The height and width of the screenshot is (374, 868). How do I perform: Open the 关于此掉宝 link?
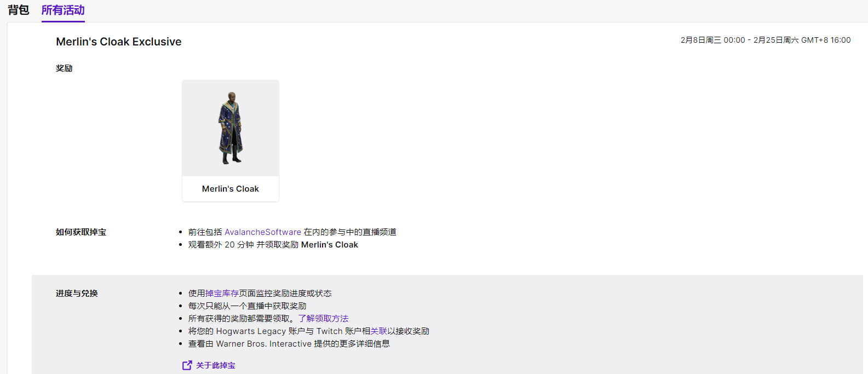click(x=216, y=365)
